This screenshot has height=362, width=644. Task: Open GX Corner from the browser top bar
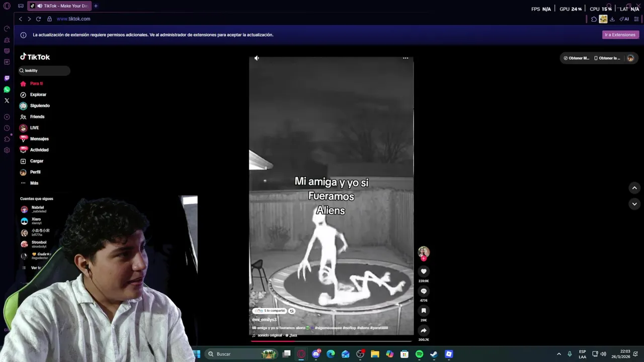click(x=21, y=6)
